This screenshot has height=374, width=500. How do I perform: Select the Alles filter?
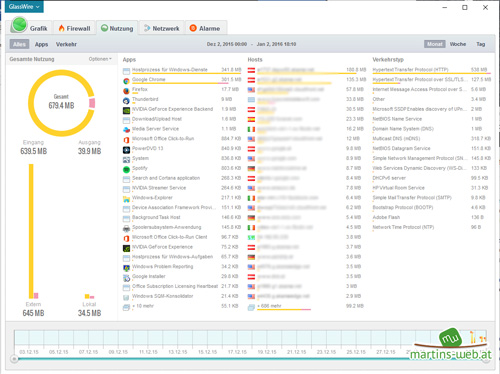pyautogui.click(x=19, y=44)
